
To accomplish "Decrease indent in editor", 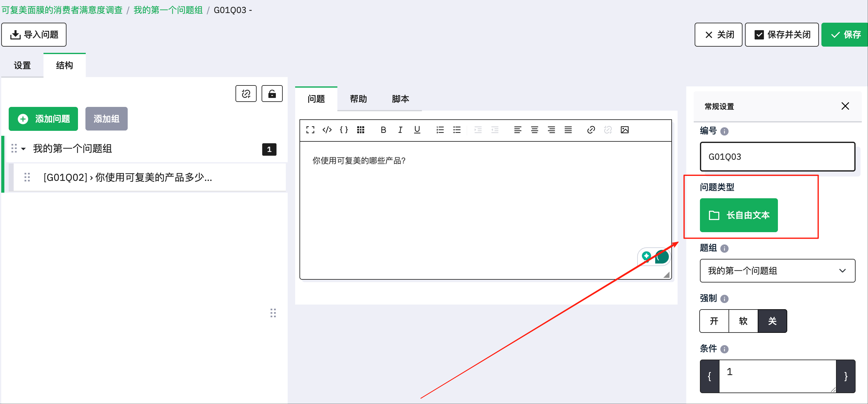I will pos(495,130).
